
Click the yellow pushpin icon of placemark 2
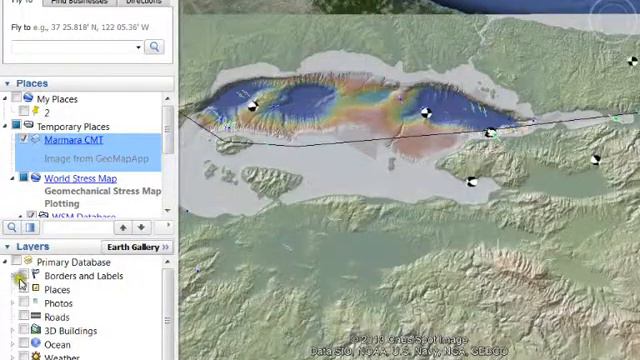coord(36,111)
